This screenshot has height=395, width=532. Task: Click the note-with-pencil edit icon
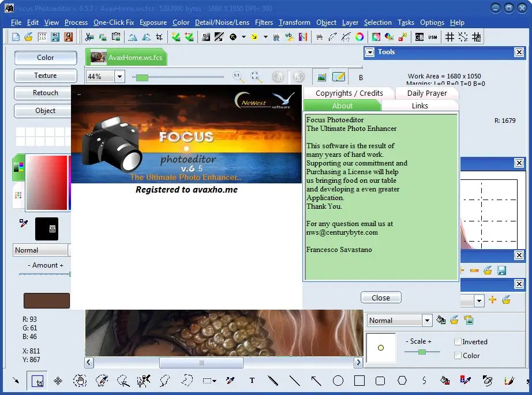coord(339,77)
